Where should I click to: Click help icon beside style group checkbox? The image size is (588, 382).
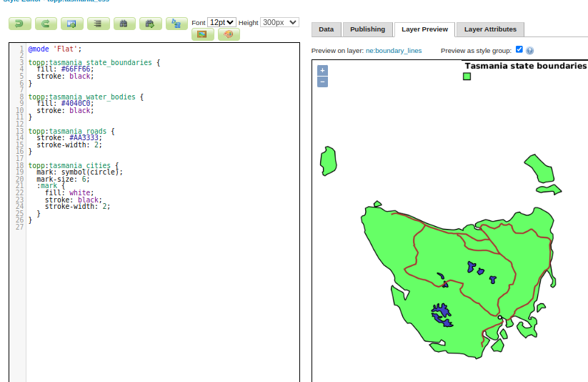tap(530, 51)
